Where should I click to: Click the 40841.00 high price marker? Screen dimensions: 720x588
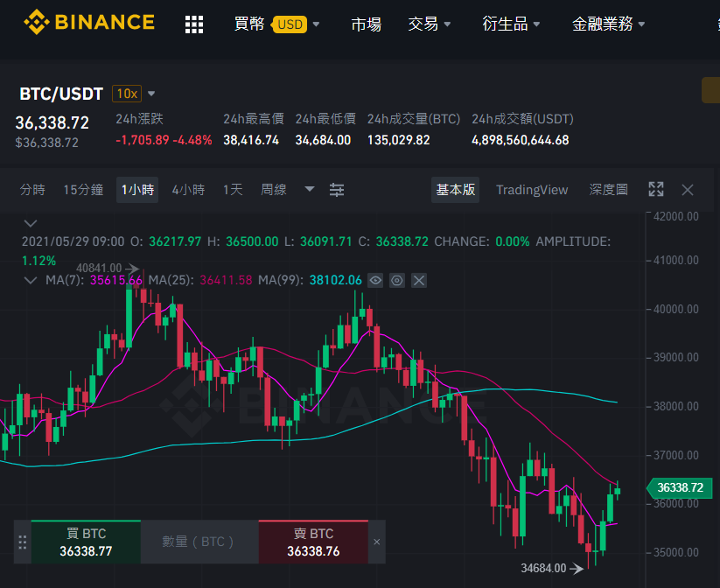tap(108, 268)
